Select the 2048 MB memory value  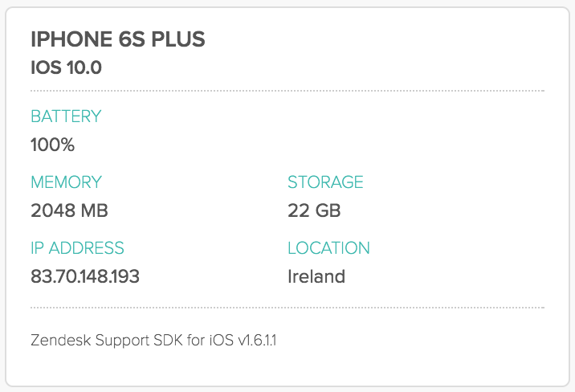click(x=69, y=211)
